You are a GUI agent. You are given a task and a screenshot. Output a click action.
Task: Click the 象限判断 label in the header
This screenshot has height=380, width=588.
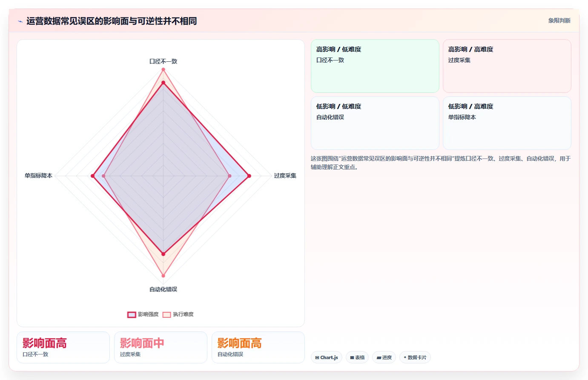[x=559, y=20]
